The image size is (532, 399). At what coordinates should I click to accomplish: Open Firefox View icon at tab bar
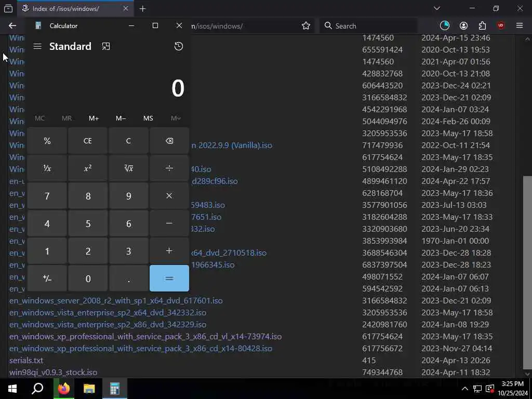(x=8, y=8)
